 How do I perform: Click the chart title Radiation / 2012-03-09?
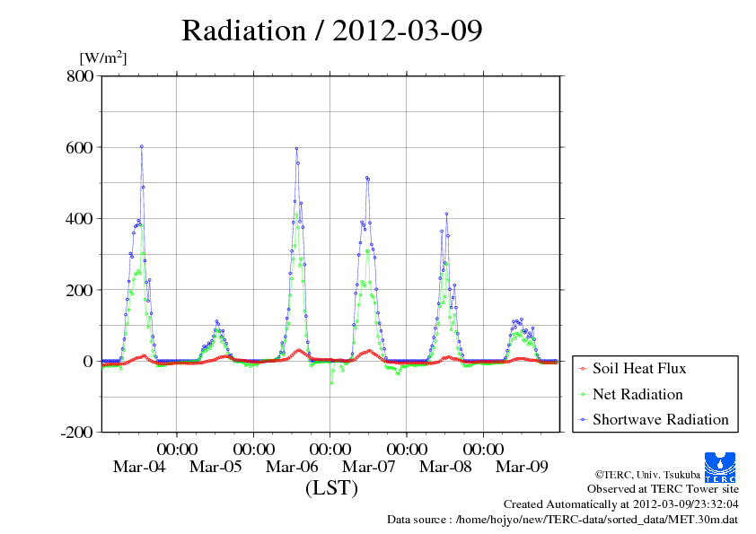331,31
